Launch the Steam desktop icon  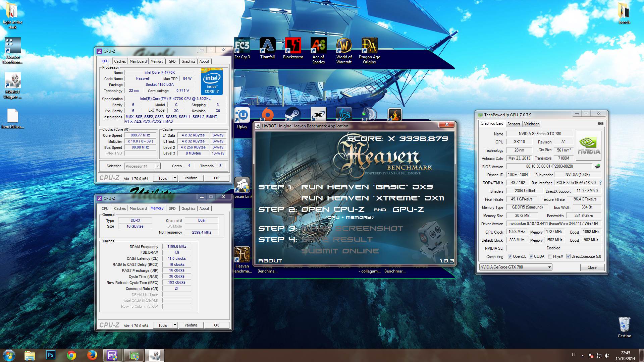293,115
